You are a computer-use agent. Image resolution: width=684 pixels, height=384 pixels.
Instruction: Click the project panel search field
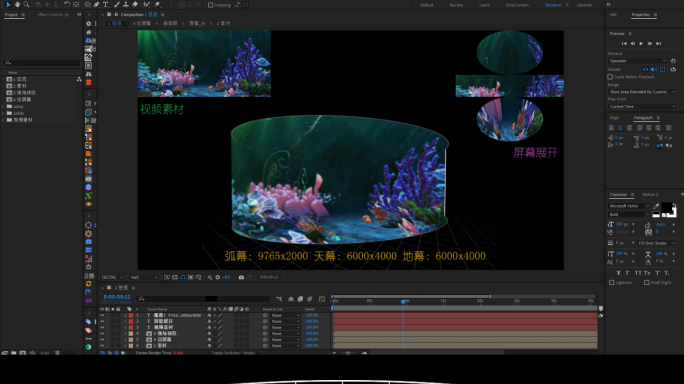[41, 63]
